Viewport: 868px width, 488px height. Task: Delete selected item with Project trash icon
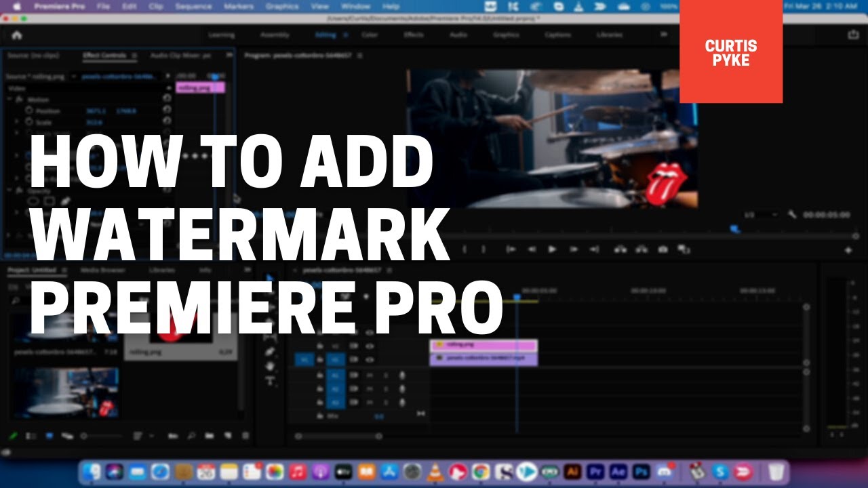pos(245,436)
